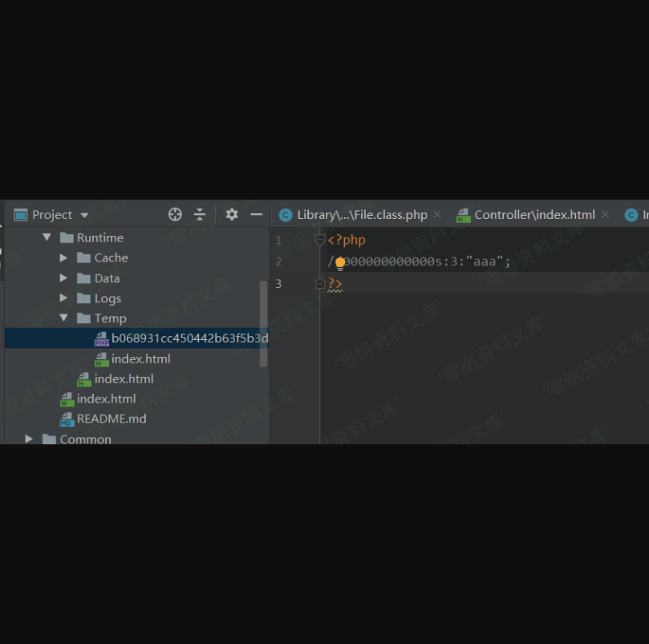The width and height of the screenshot is (649, 644).
Task: Hide the Project panel with minimize dash
Action: click(257, 214)
